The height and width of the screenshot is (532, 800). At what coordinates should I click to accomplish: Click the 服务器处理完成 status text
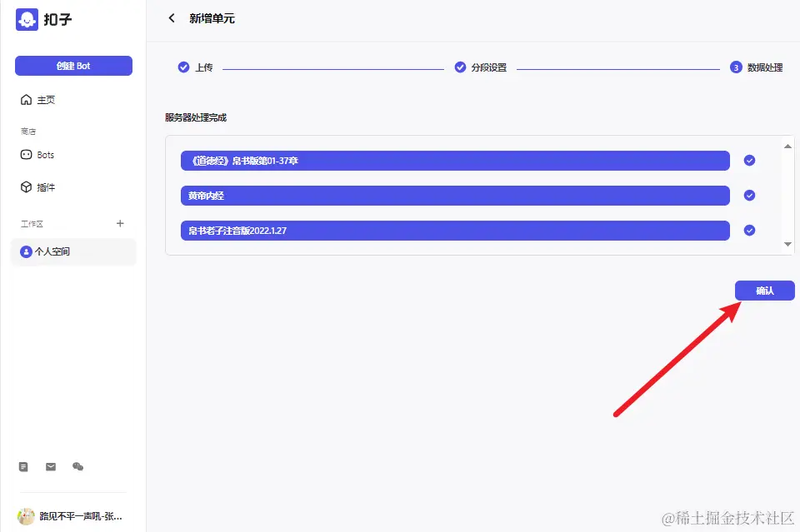pyautogui.click(x=195, y=117)
